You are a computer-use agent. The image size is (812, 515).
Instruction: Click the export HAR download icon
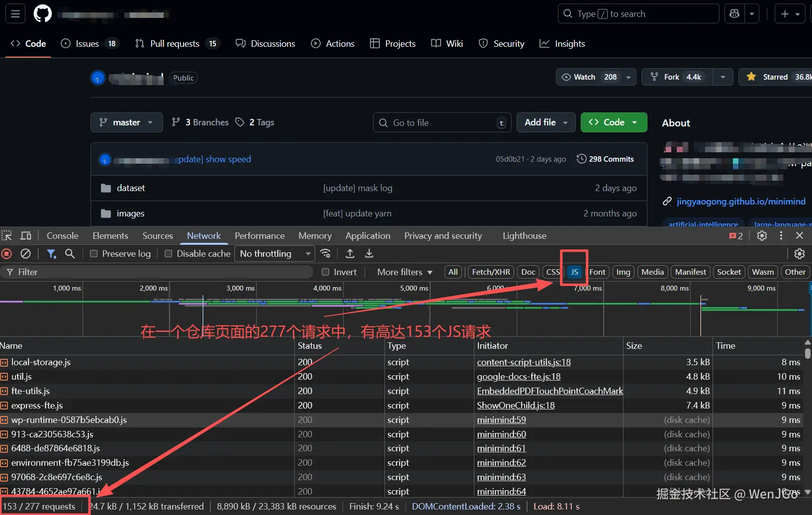tap(369, 254)
